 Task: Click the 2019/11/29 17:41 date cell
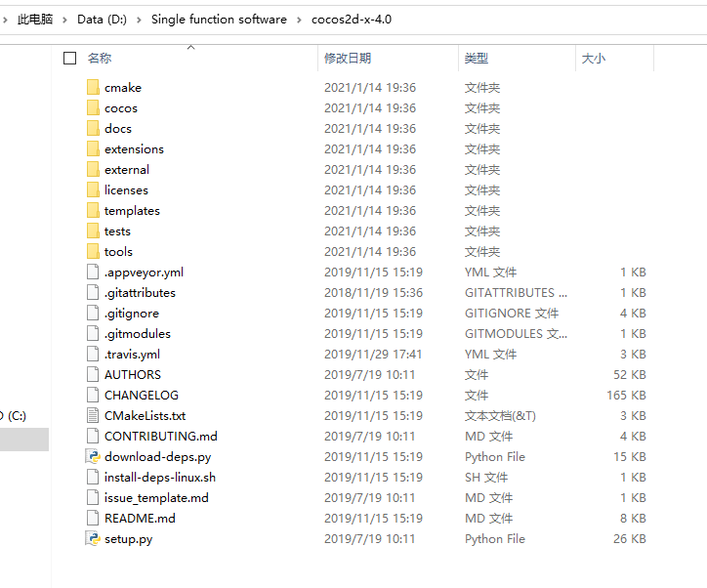(x=373, y=355)
